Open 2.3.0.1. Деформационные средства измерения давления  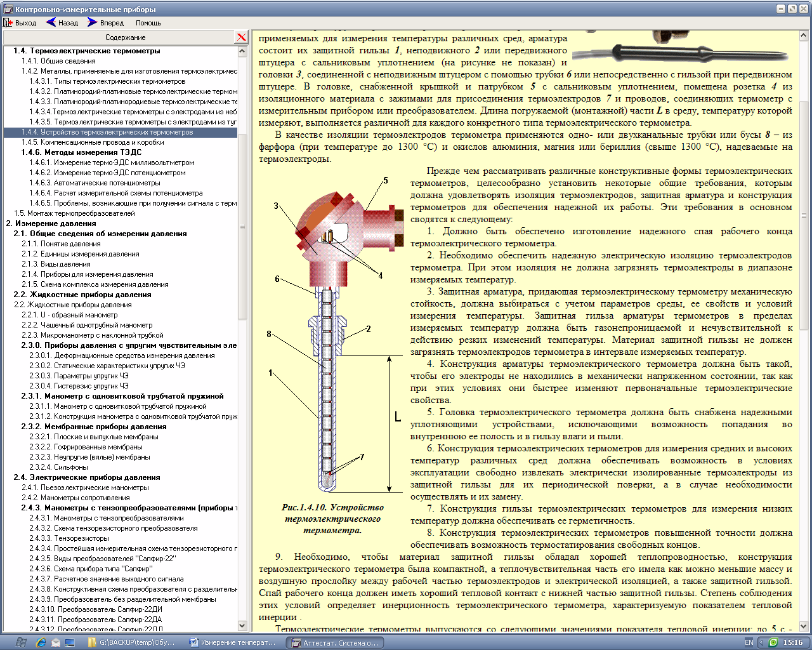click(x=122, y=355)
